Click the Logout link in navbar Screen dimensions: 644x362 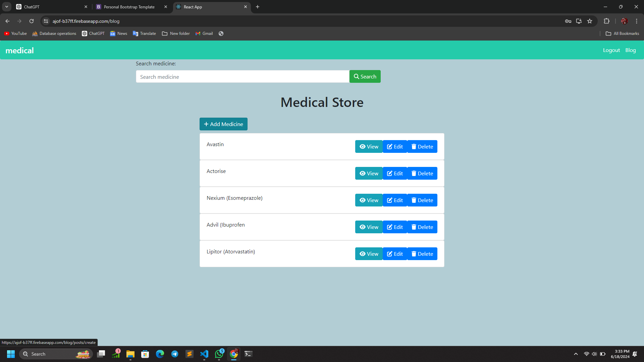611,50
